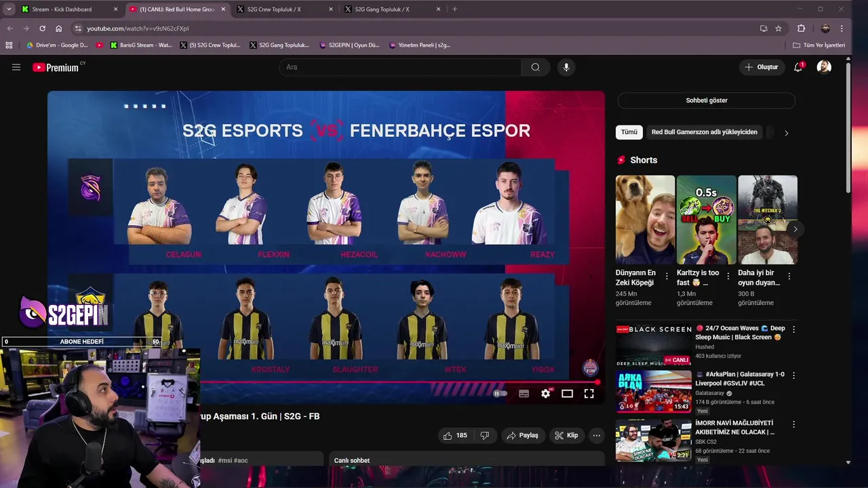
Task: Toggle subtitles in video player
Action: point(524,393)
